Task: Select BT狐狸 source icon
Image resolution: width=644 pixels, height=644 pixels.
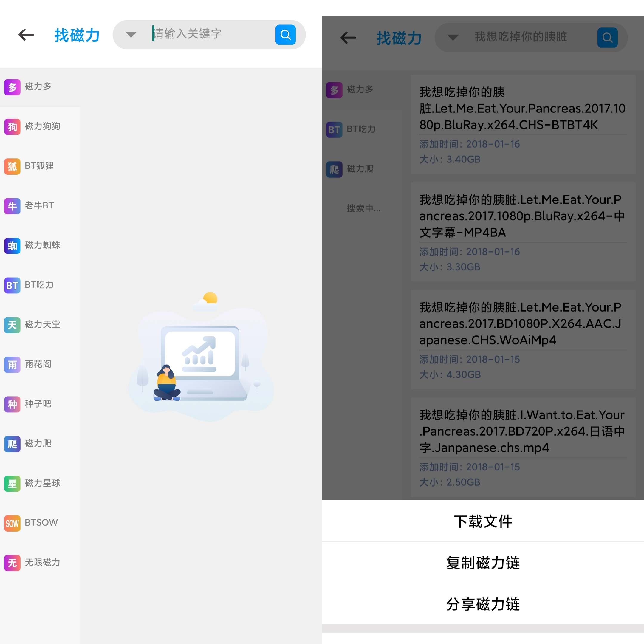Action: click(x=12, y=166)
